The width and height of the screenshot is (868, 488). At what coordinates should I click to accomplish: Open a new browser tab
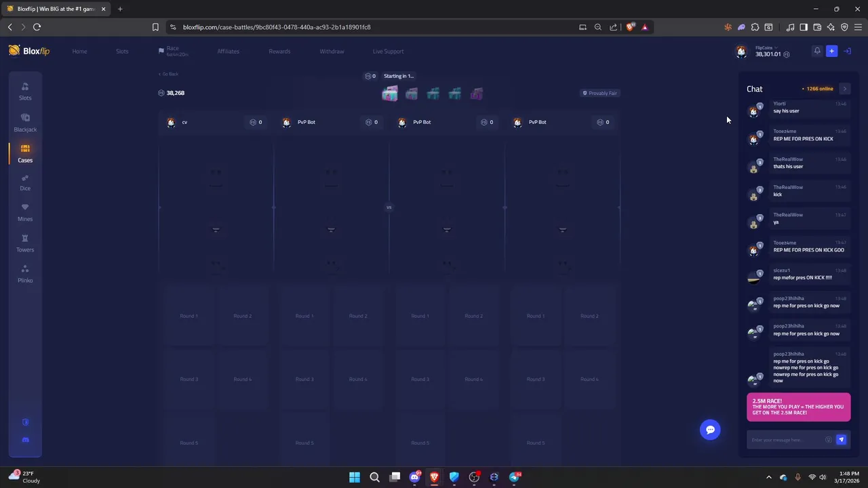[x=120, y=9]
